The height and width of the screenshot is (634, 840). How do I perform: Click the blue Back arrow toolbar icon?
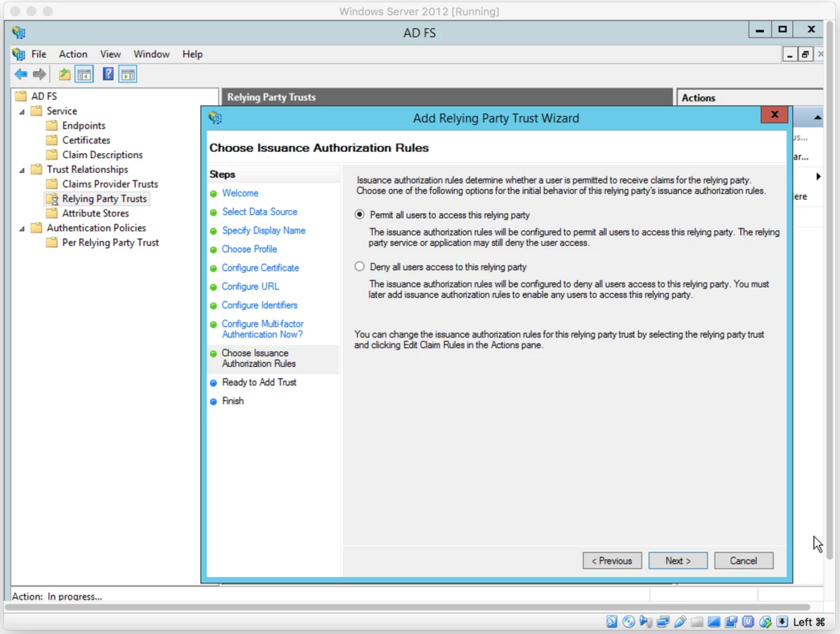click(x=21, y=74)
